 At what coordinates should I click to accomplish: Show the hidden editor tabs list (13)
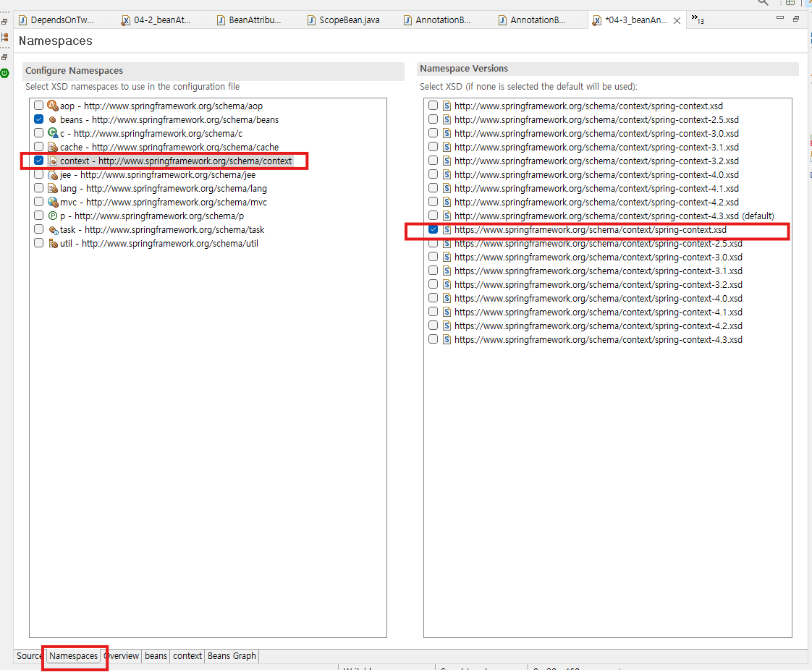click(x=698, y=20)
